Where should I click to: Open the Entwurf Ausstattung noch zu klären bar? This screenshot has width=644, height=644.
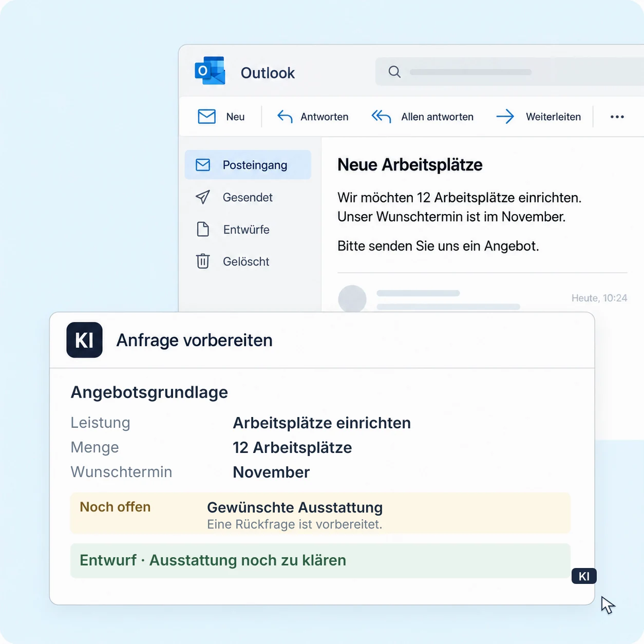320,560
